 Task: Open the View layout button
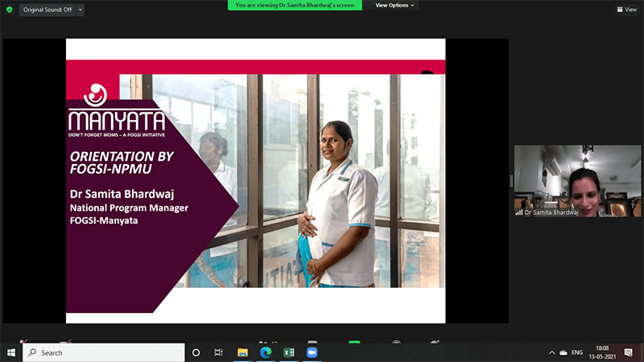625,10
